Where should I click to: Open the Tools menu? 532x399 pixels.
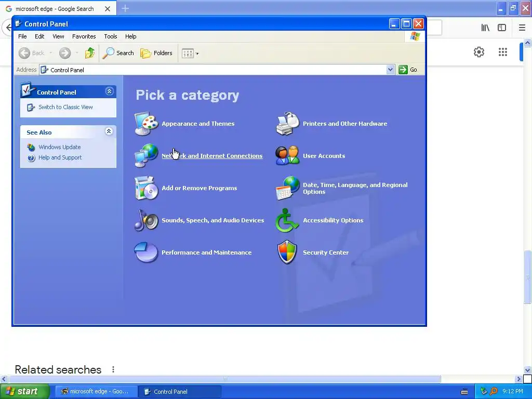pos(110,36)
